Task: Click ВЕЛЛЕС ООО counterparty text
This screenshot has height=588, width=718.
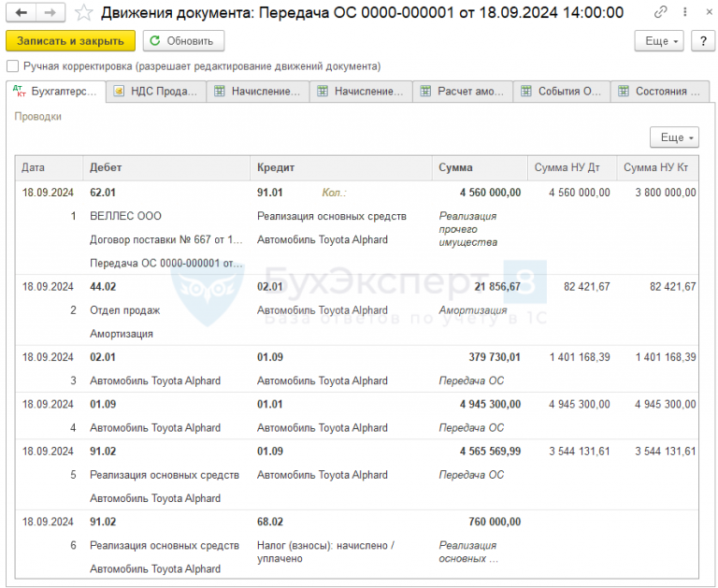Action: pyautogui.click(x=125, y=216)
